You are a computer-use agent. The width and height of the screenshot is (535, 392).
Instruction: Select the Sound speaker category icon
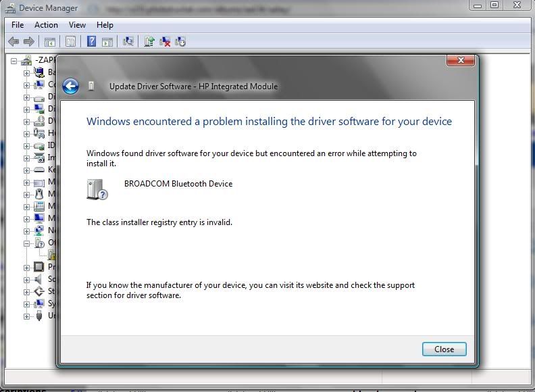tap(39, 279)
